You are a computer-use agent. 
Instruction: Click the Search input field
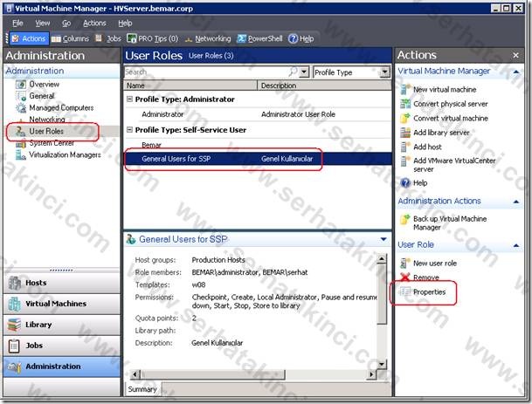(x=206, y=72)
